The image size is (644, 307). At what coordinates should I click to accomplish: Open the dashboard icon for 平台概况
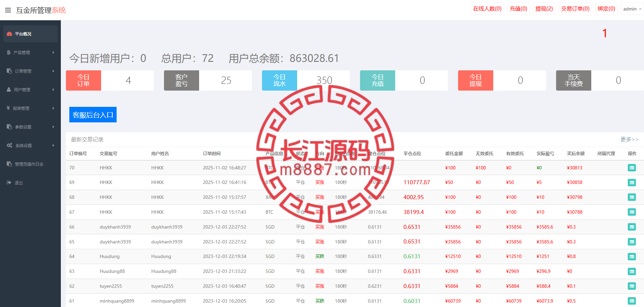tap(9, 34)
